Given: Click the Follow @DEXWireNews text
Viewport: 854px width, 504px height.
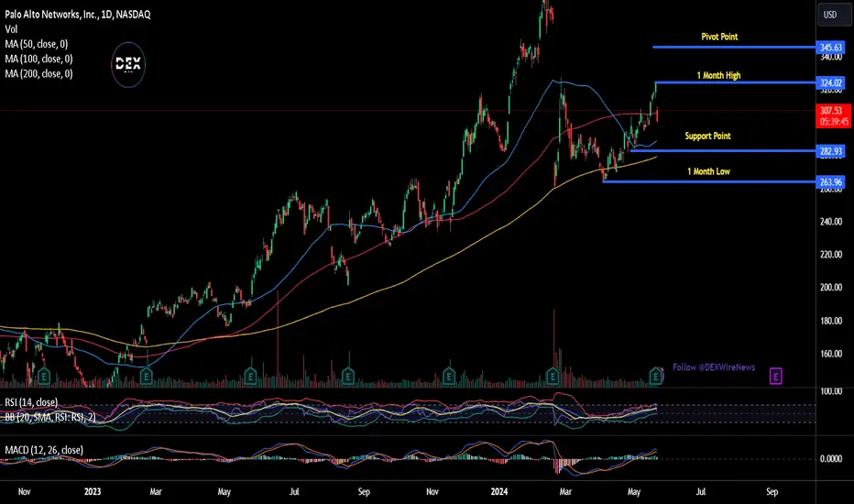Looking at the screenshot, I should pos(714,367).
